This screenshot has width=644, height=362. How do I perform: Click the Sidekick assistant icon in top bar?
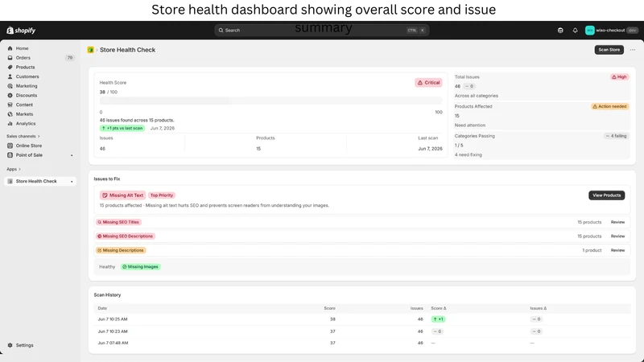pos(560,31)
